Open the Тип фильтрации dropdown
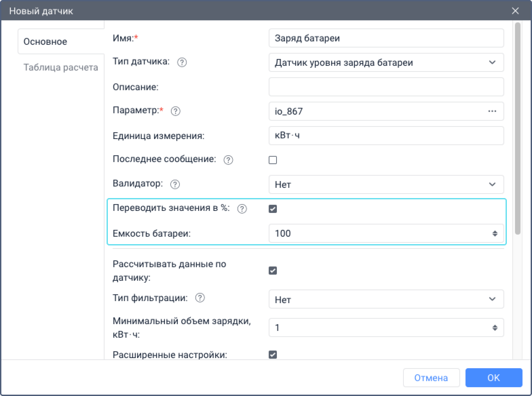532x396 pixels. click(386, 299)
